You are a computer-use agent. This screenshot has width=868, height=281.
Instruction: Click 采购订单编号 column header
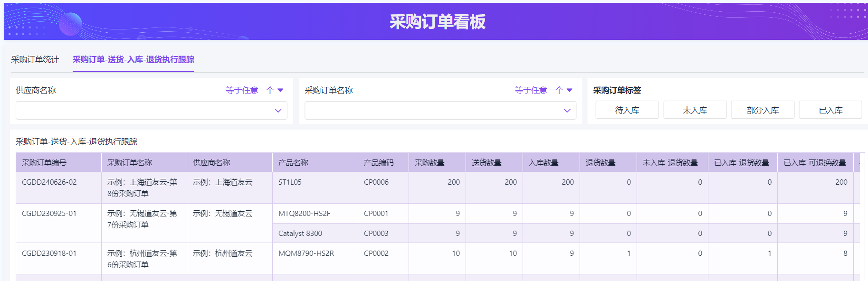pos(58,162)
